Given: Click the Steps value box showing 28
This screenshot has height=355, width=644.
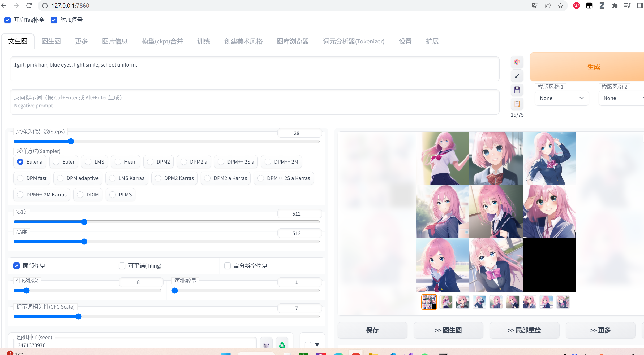Looking at the screenshot, I should (x=299, y=133).
